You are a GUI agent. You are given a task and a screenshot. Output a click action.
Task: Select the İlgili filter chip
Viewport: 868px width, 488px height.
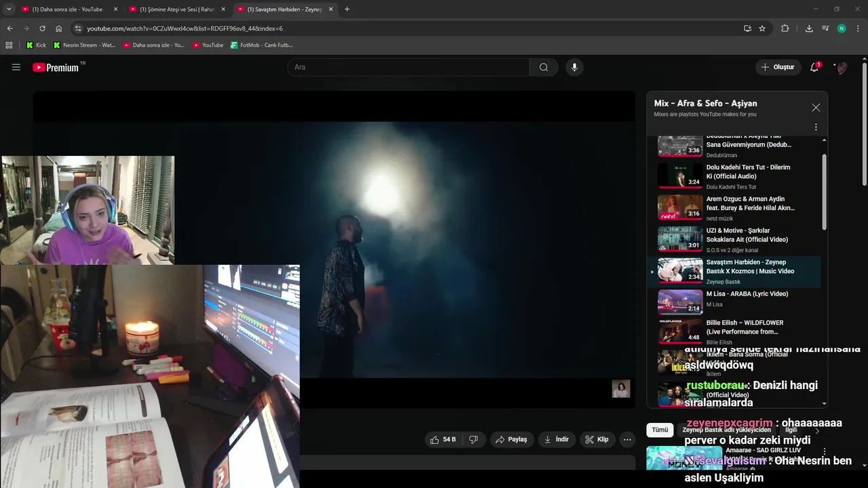[x=791, y=430]
